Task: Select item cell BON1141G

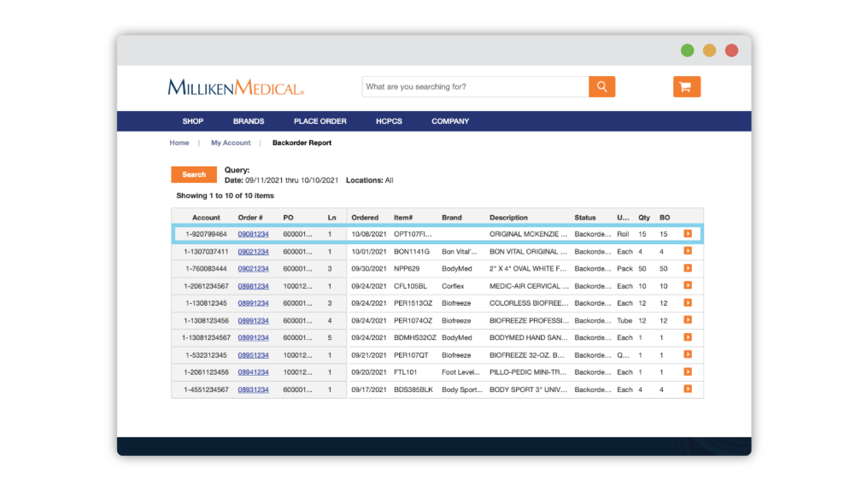Action: (411, 251)
